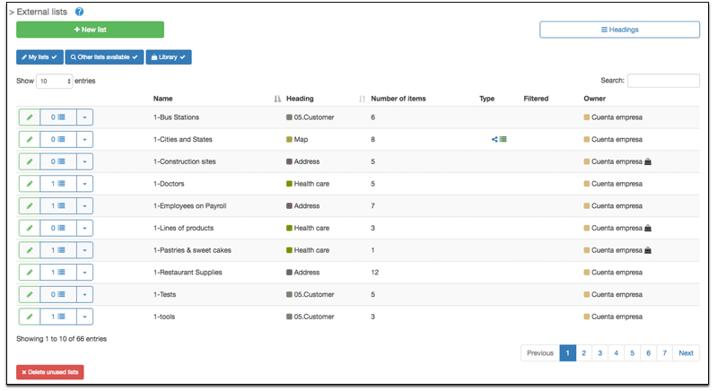The height and width of the screenshot is (391, 718).
Task: Expand action dropdown for 1-Bus Stations
Action: [85, 117]
